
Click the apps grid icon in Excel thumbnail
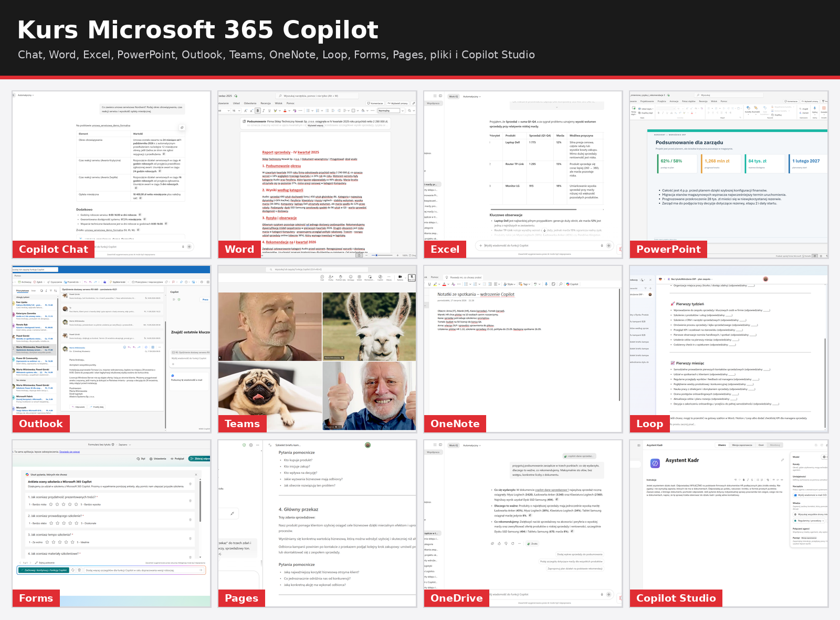(x=435, y=96)
